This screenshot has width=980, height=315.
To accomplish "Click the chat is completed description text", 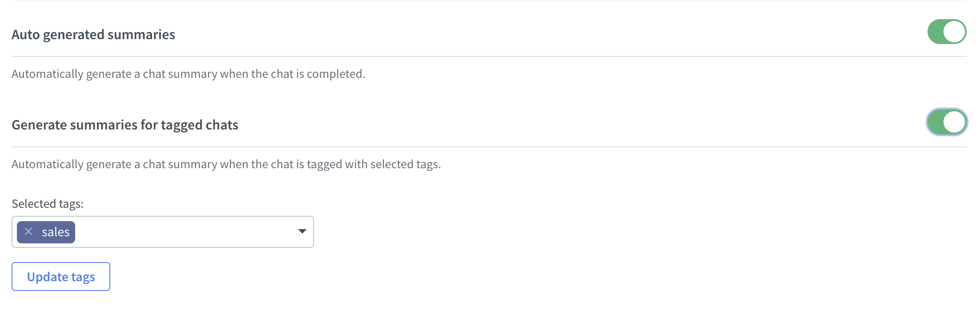I will [x=189, y=74].
